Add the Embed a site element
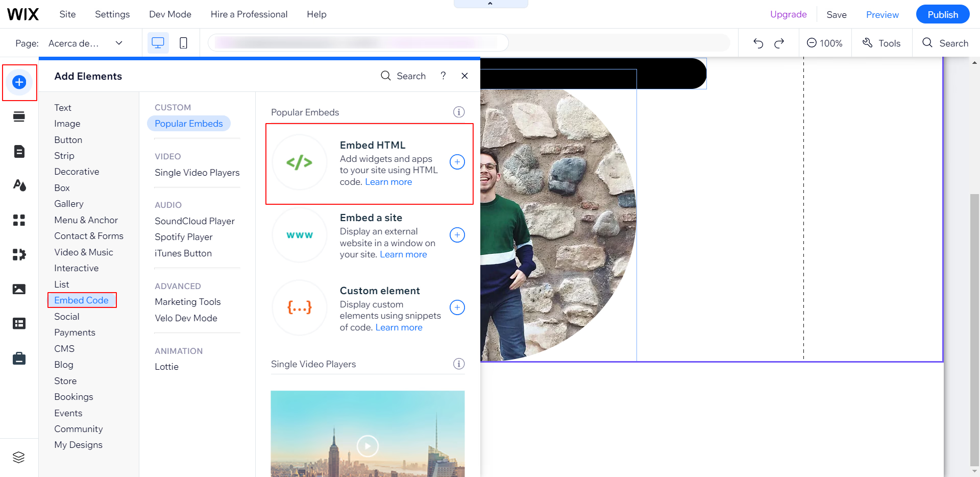The height and width of the screenshot is (477, 980). [x=457, y=235]
